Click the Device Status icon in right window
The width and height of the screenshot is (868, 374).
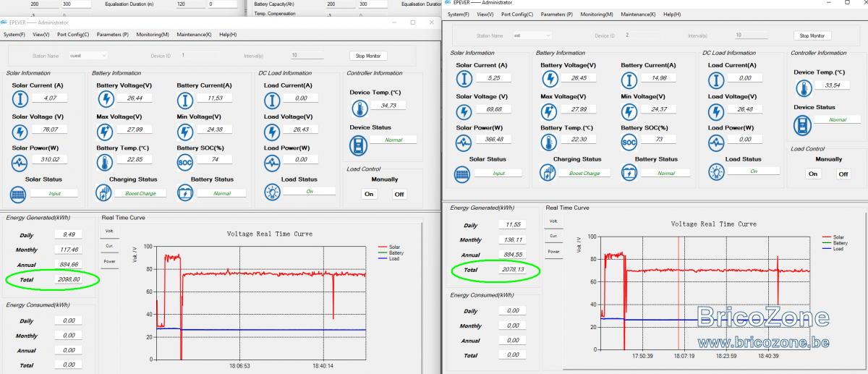tap(803, 123)
